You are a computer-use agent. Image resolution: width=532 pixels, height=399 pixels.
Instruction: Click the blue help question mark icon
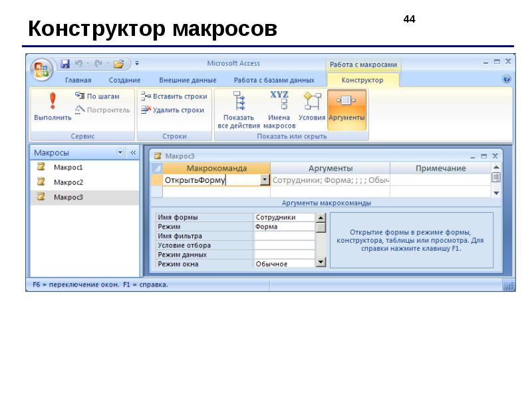[507, 79]
